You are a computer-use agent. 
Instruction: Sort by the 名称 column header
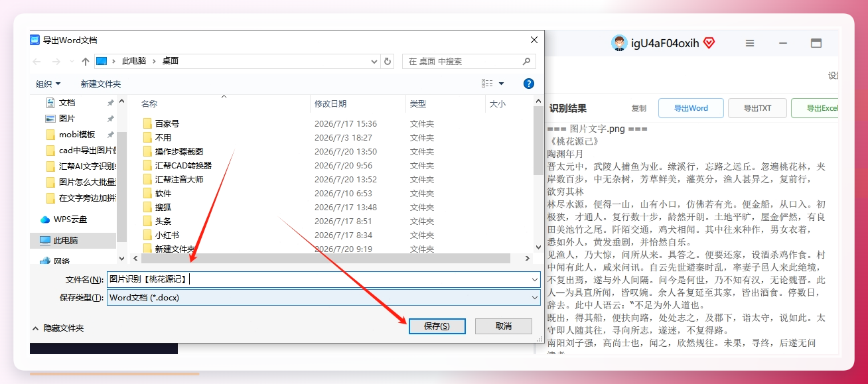click(149, 104)
